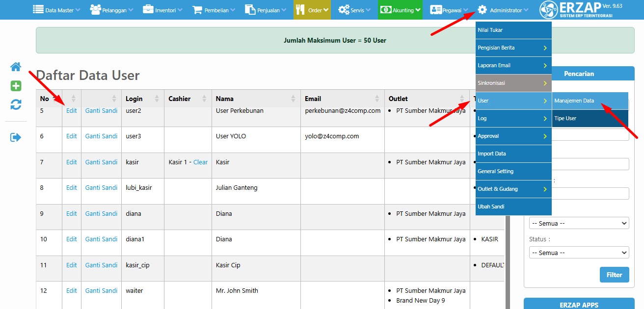
Task: Click Edit link for user kasir
Action: click(x=72, y=162)
